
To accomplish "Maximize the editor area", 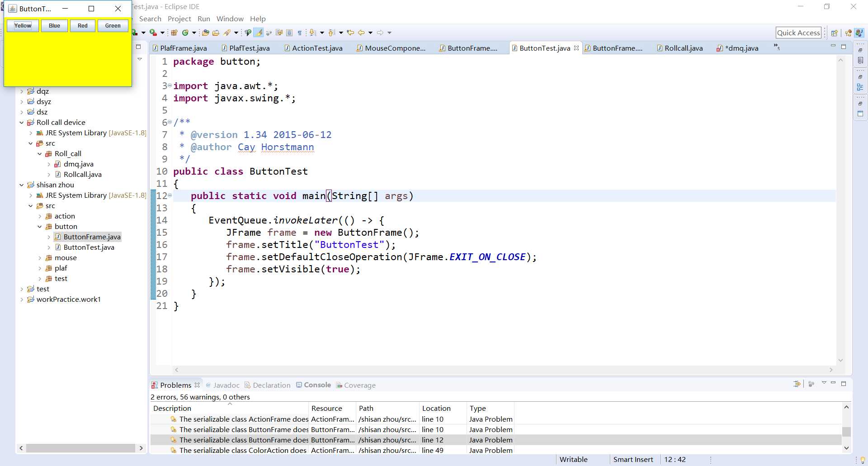I will pos(844,47).
